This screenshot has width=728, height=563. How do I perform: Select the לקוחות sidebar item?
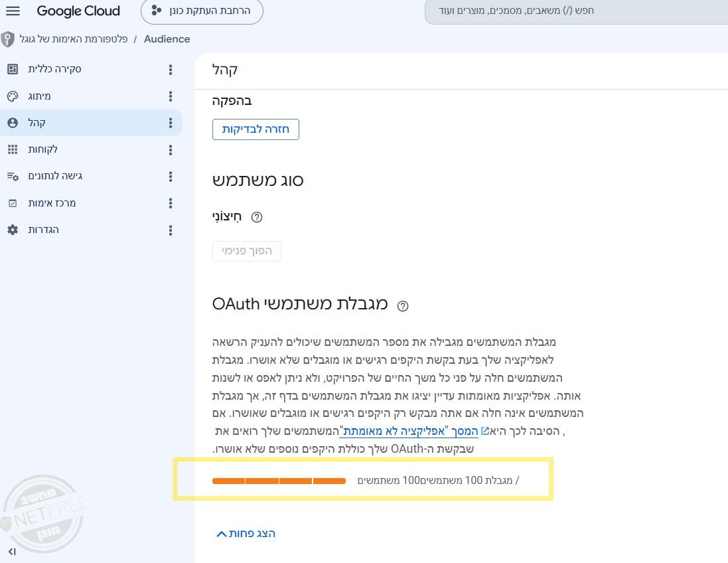tap(91, 149)
